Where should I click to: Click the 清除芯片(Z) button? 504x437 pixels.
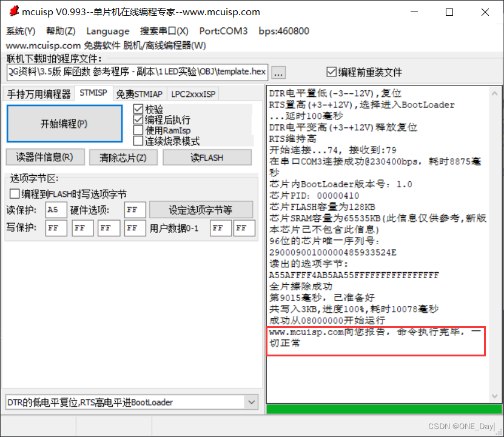tap(123, 158)
